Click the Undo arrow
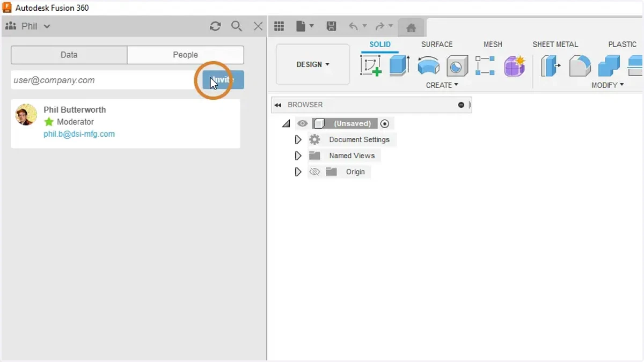 click(x=353, y=26)
